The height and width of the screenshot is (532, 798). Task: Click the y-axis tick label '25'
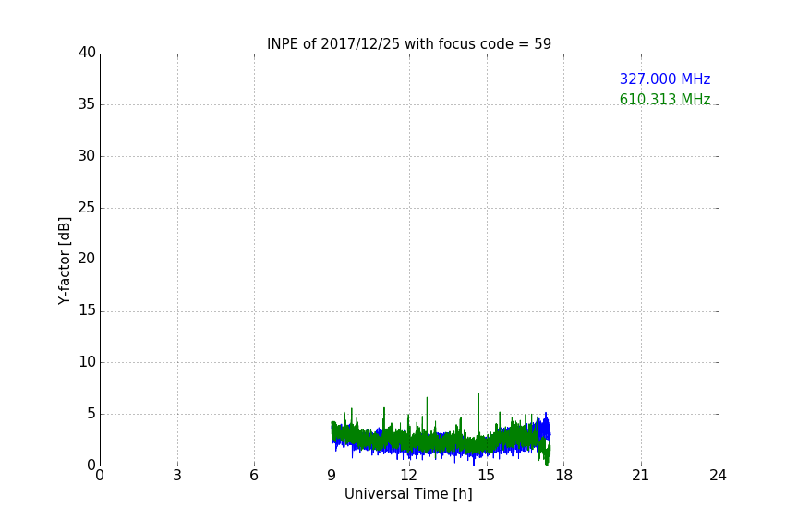tap(87, 207)
